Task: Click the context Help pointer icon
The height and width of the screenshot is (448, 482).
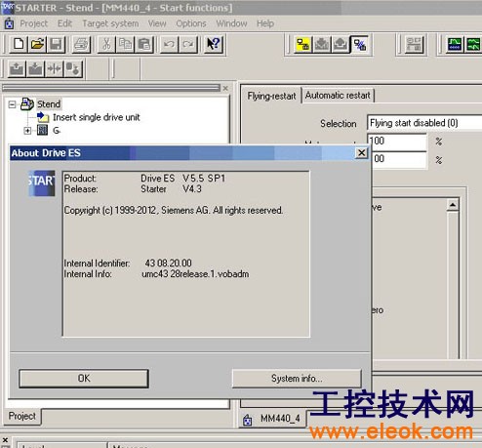Action: pyautogui.click(x=214, y=44)
